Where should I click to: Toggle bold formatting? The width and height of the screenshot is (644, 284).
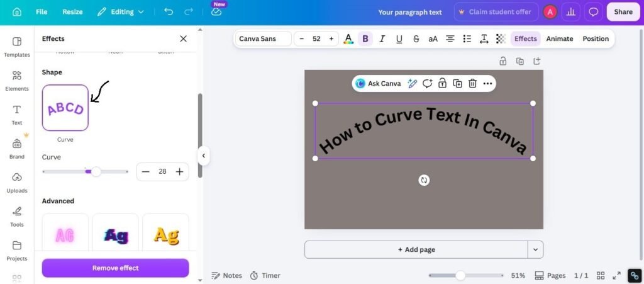tap(365, 38)
